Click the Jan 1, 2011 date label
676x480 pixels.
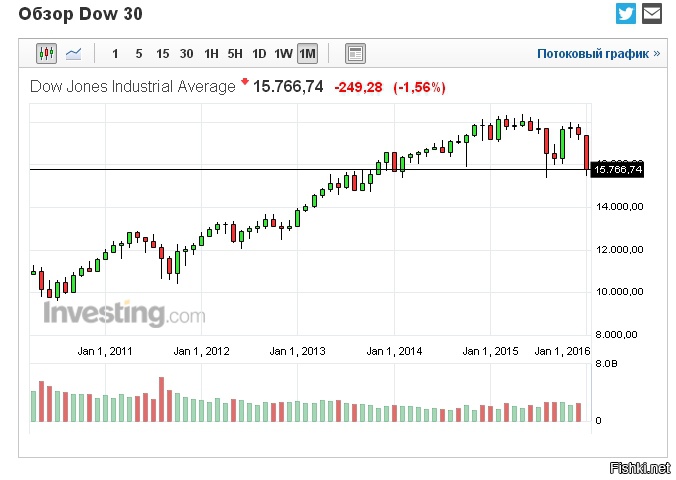coord(105,351)
